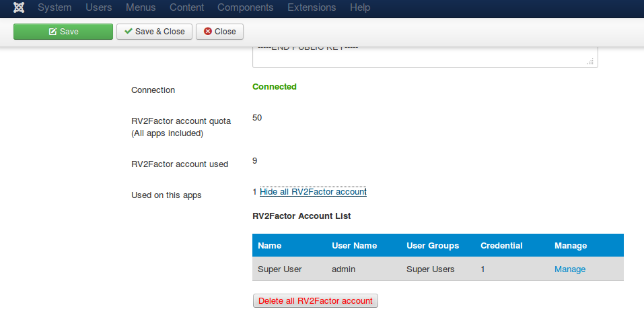Image resolution: width=644 pixels, height=328 pixels.
Task: Open the Content menu
Action: pyautogui.click(x=186, y=7)
